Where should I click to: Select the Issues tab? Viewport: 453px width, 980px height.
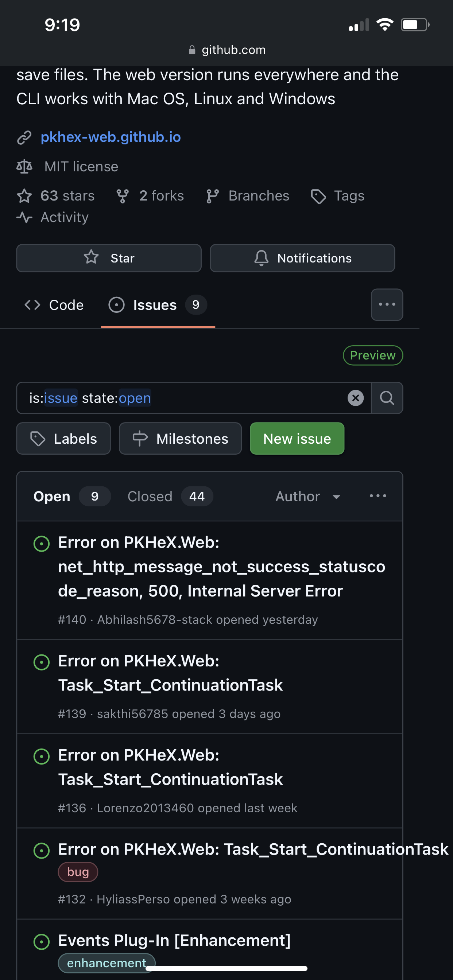158,305
